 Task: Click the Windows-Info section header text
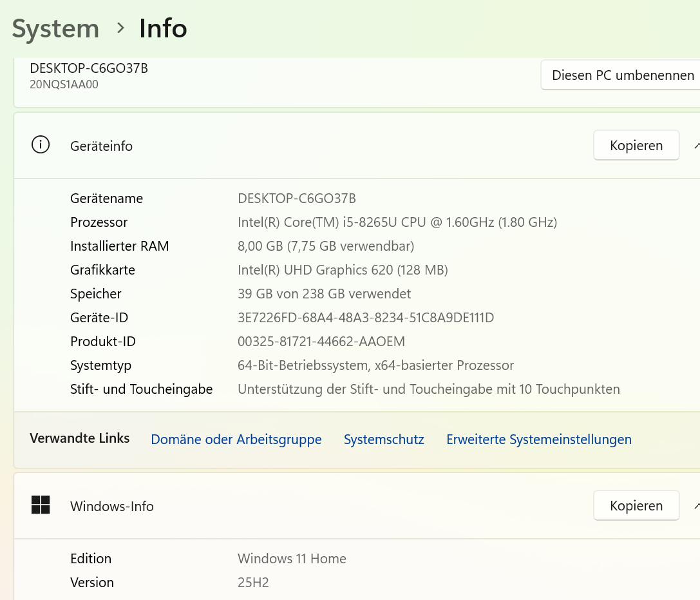coord(112,506)
